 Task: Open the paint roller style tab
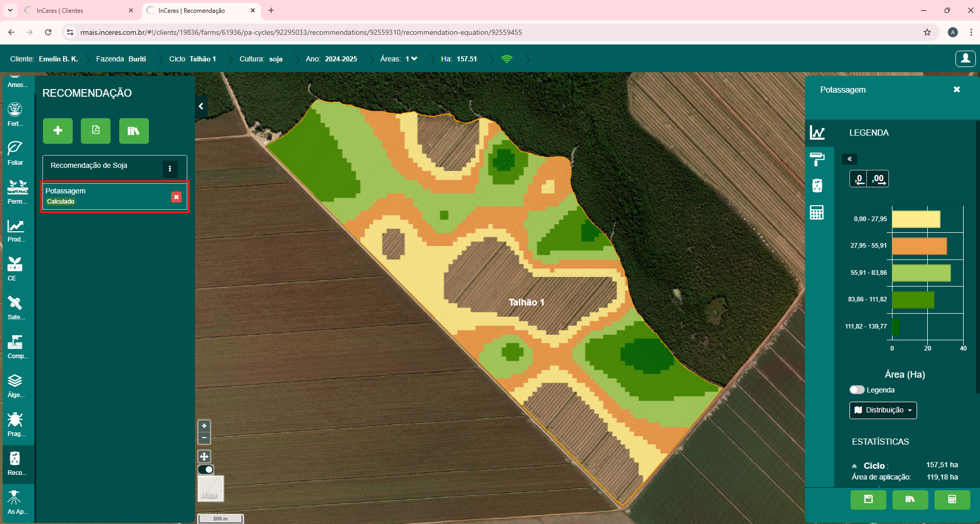(817, 159)
